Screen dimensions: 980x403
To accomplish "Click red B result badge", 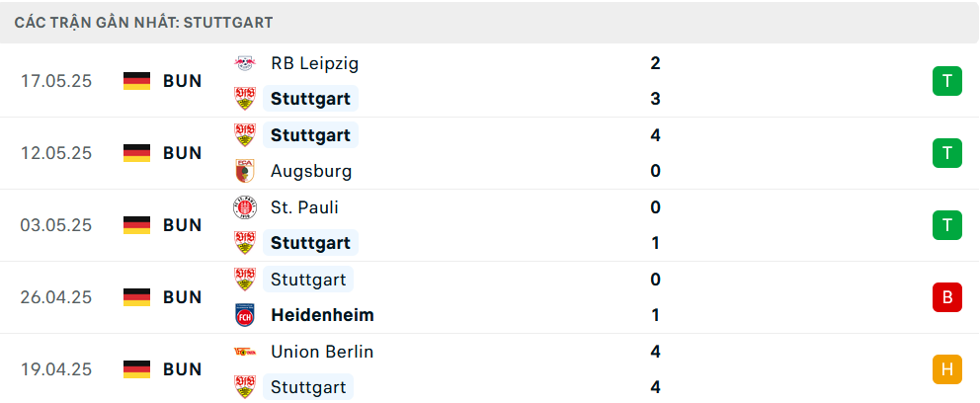I will [x=946, y=297].
